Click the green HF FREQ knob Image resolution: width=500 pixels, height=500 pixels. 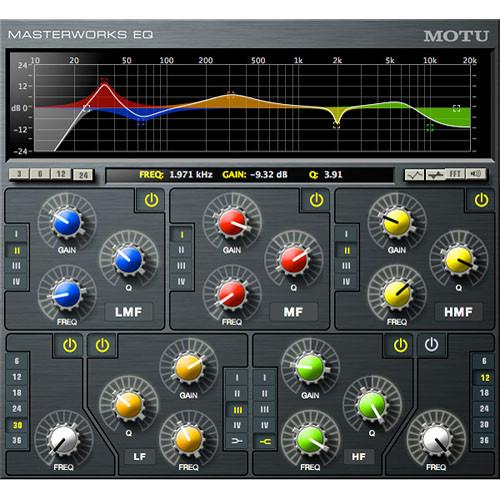point(310,439)
